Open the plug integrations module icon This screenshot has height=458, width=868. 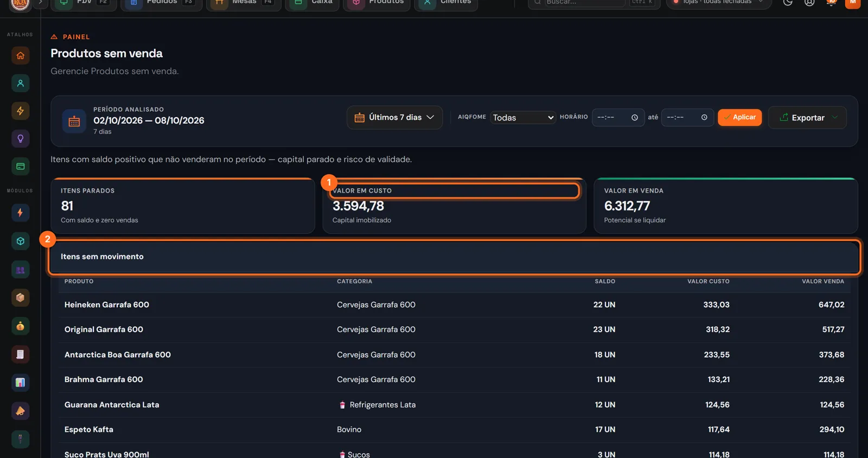coord(21,439)
